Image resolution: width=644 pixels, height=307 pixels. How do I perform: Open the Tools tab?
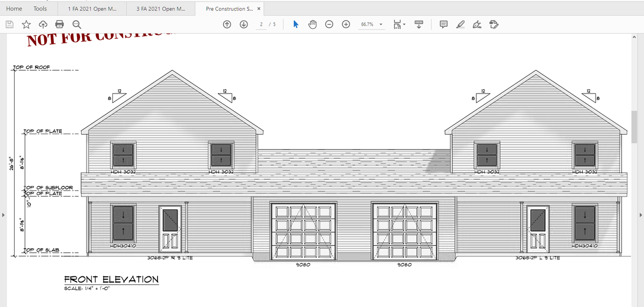point(40,9)
